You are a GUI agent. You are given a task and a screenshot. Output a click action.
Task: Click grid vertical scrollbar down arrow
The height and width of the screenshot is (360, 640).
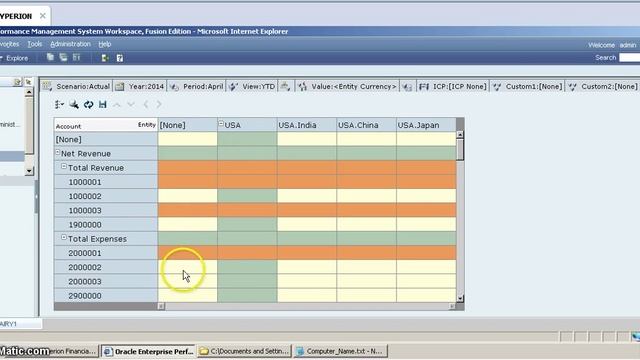(x=460, y=298)
